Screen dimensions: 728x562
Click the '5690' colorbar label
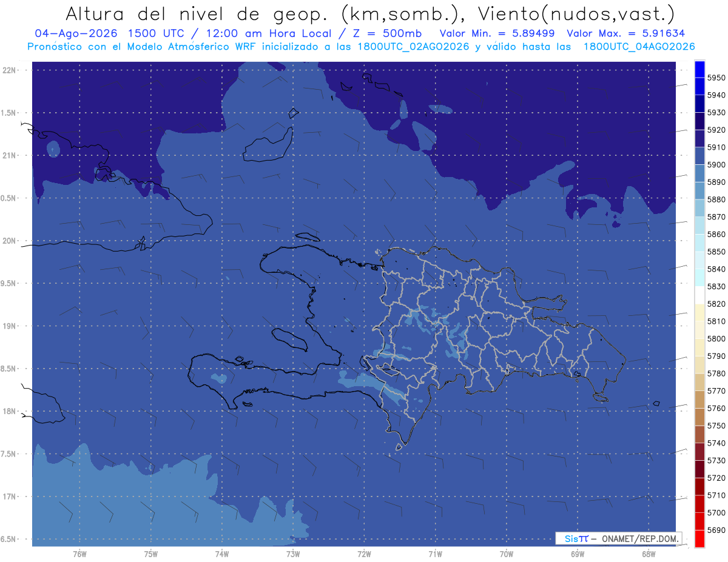pos(716,530)
